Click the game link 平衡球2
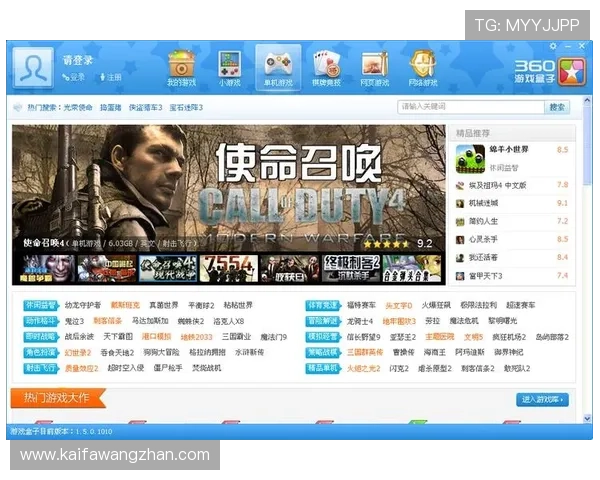Viewport: 600px width, 480px height. tap(201, 305)
